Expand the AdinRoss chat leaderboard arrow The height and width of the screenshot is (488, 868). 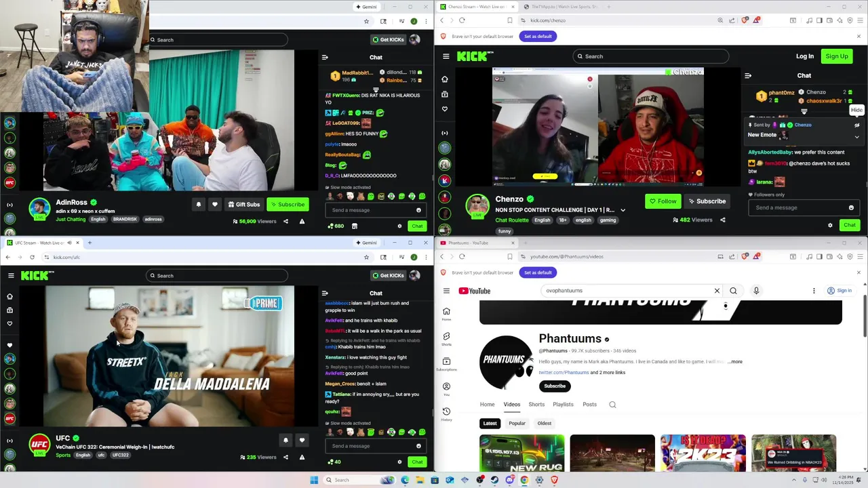tap(376, 90)
